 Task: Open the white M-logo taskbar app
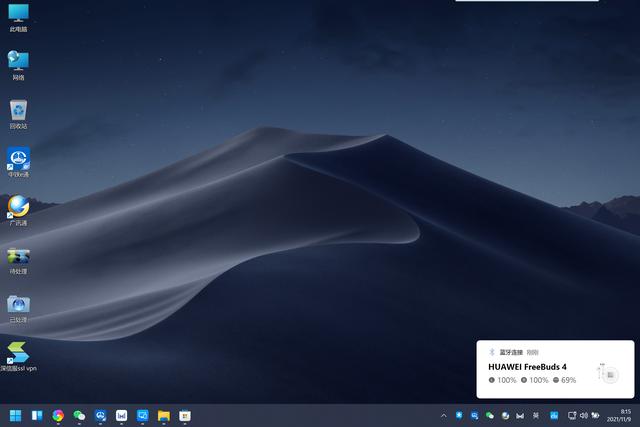pos(121,416)
